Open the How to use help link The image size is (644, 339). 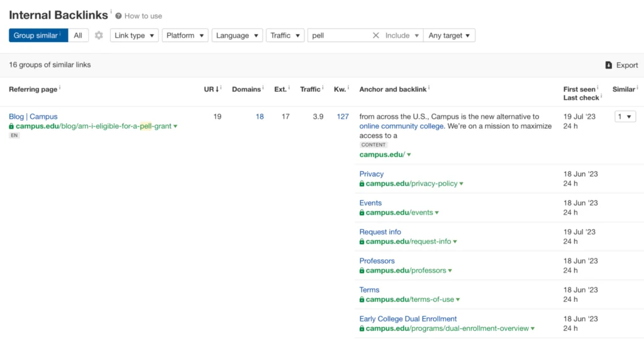coord(138,16)
